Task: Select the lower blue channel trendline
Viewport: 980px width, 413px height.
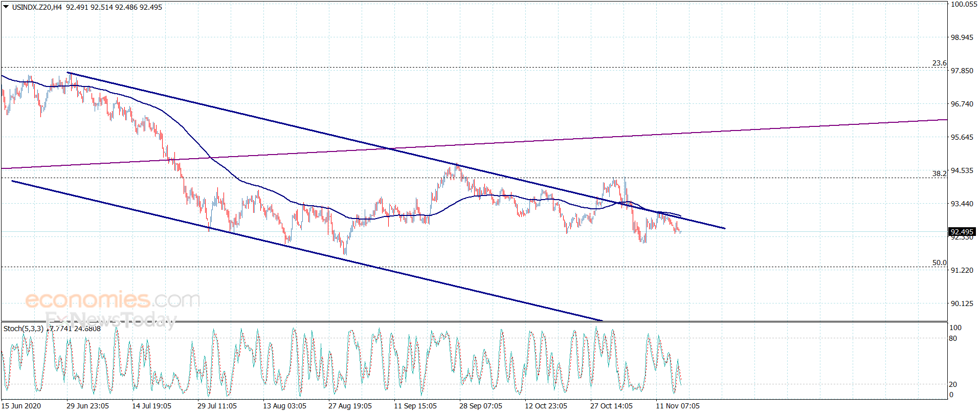Action: click(x=307, y=251)
